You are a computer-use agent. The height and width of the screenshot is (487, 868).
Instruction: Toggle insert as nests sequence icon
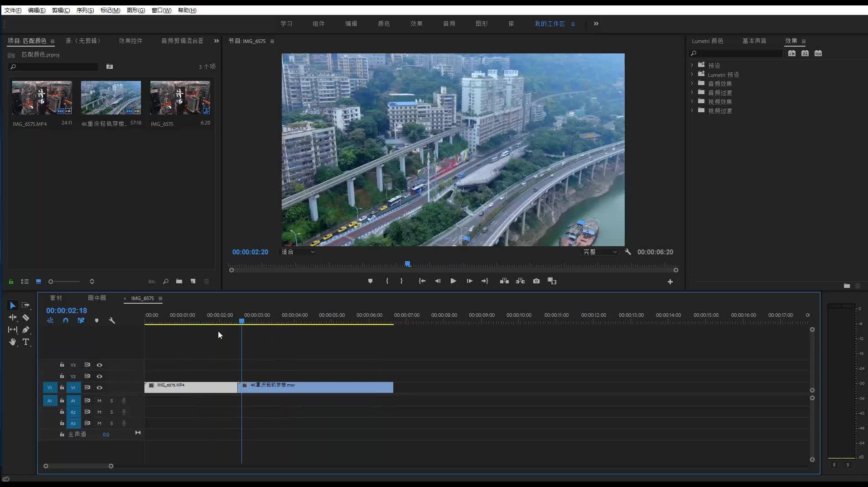click(x=50, y=320)
